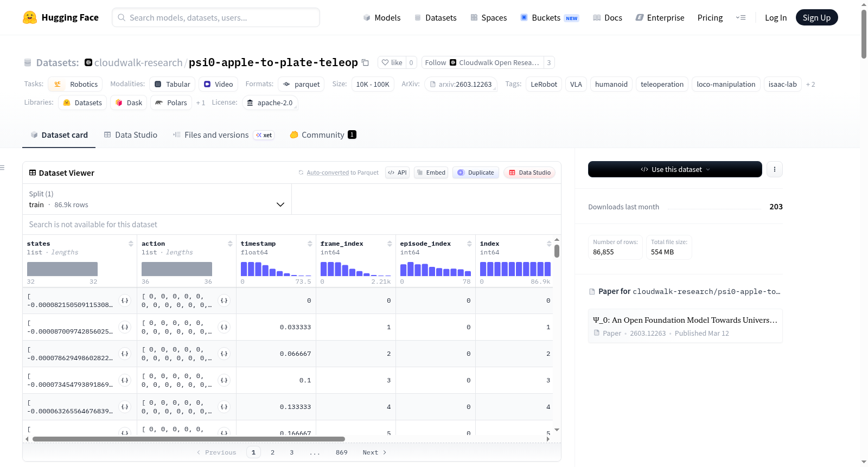Open the API button in Dataset Viewer

click(397, 172)
